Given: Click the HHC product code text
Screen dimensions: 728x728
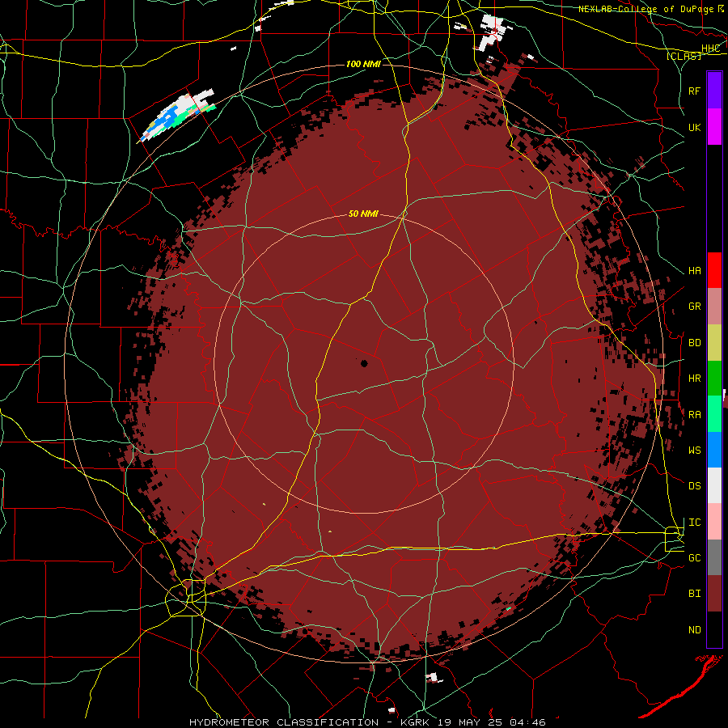Looking at the screenshot, I should coord(710,49).
